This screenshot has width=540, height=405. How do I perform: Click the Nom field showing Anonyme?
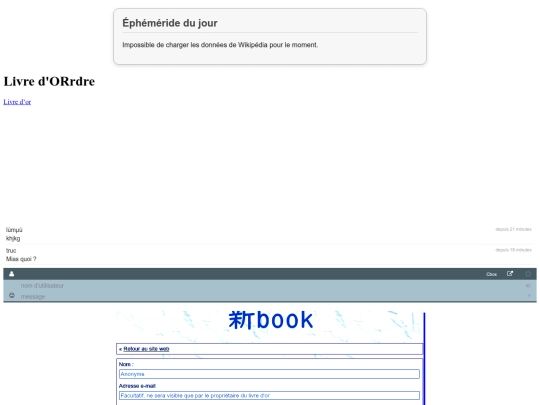[x=269, y=374]
